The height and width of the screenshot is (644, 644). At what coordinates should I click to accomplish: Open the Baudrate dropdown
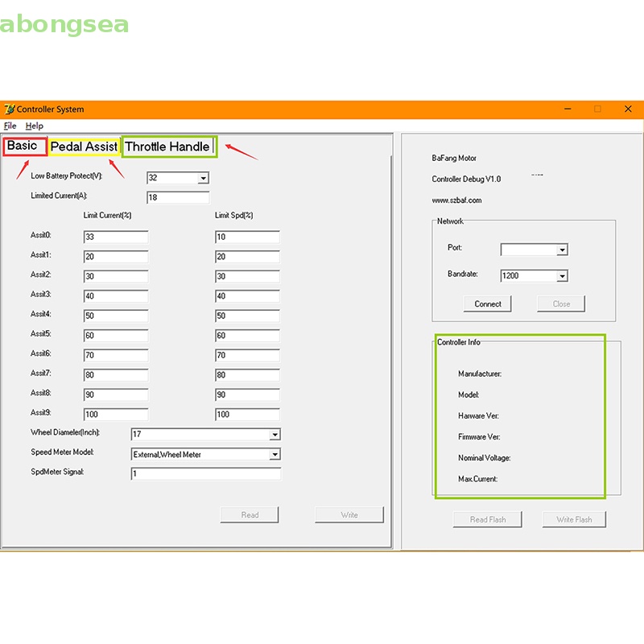click(562, 276)
